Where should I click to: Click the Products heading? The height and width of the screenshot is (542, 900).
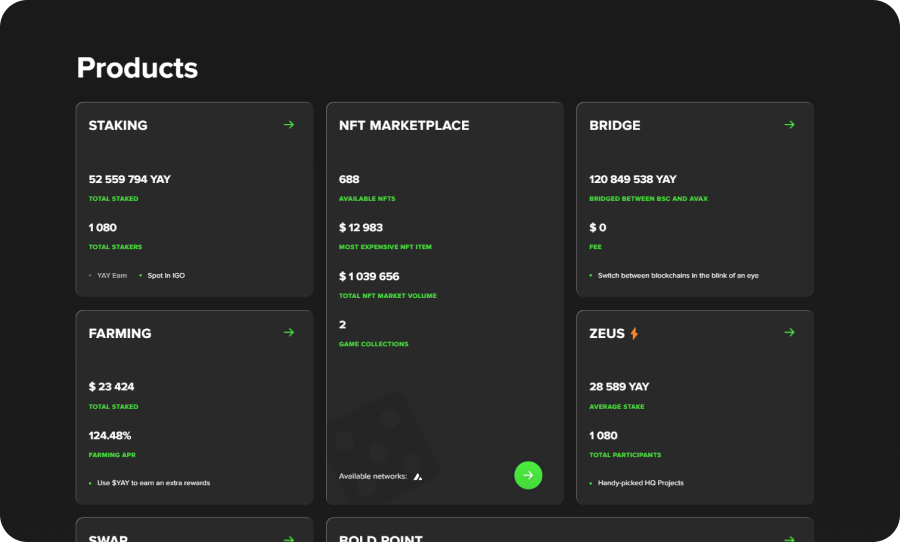(137, 68)
